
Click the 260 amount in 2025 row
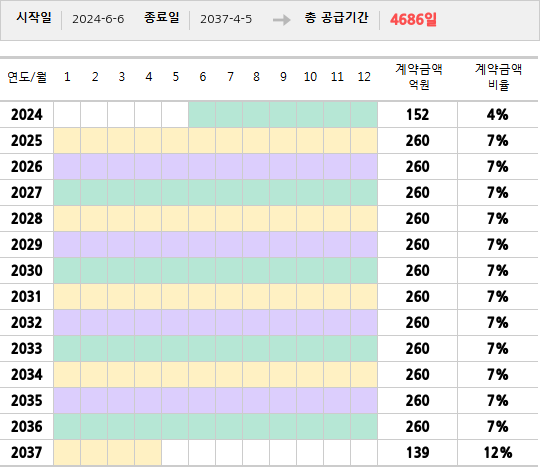[x=417, y=141]
